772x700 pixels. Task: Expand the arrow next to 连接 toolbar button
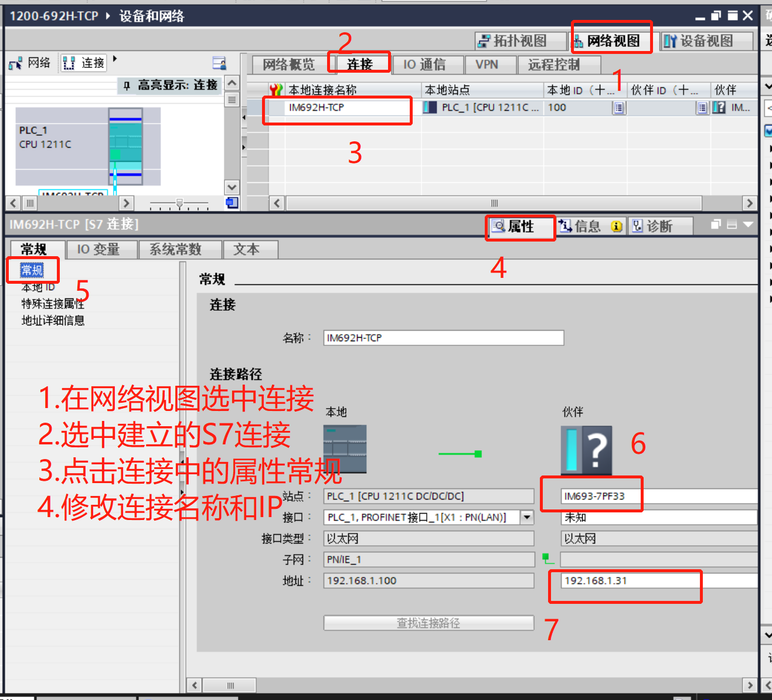[114, 59]
